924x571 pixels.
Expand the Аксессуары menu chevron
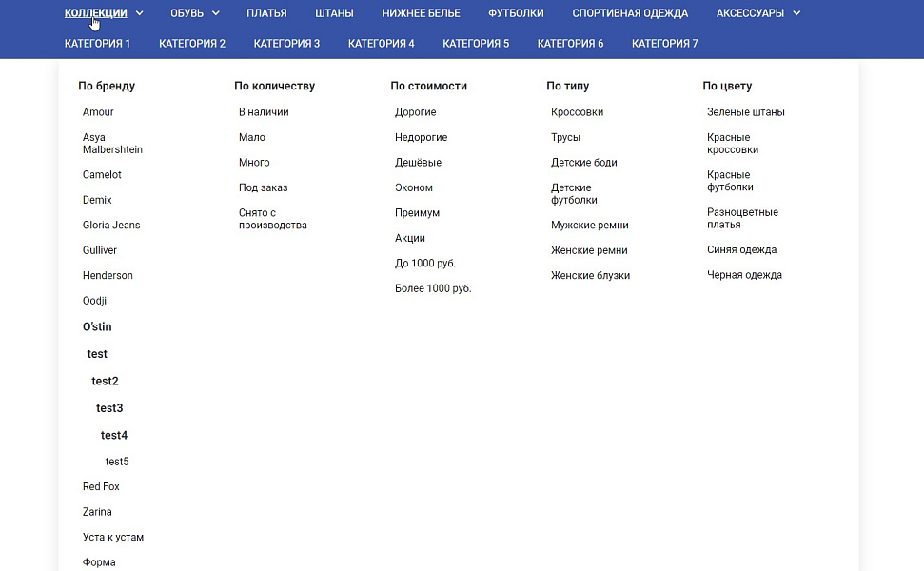796,13
